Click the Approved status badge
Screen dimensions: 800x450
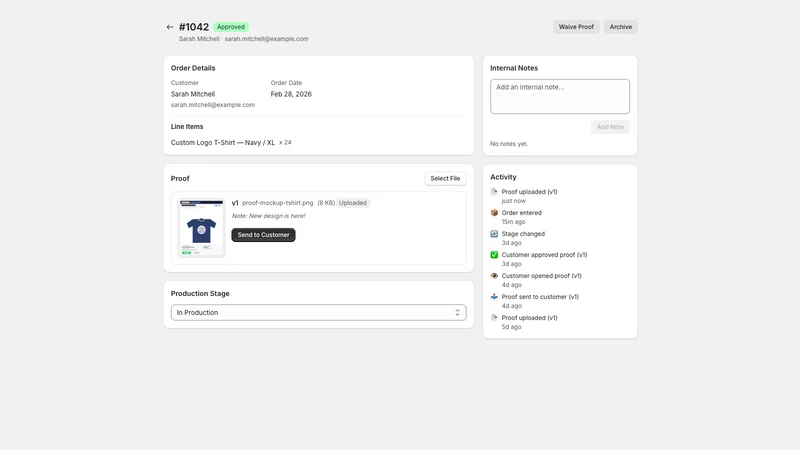coord(231,27)
